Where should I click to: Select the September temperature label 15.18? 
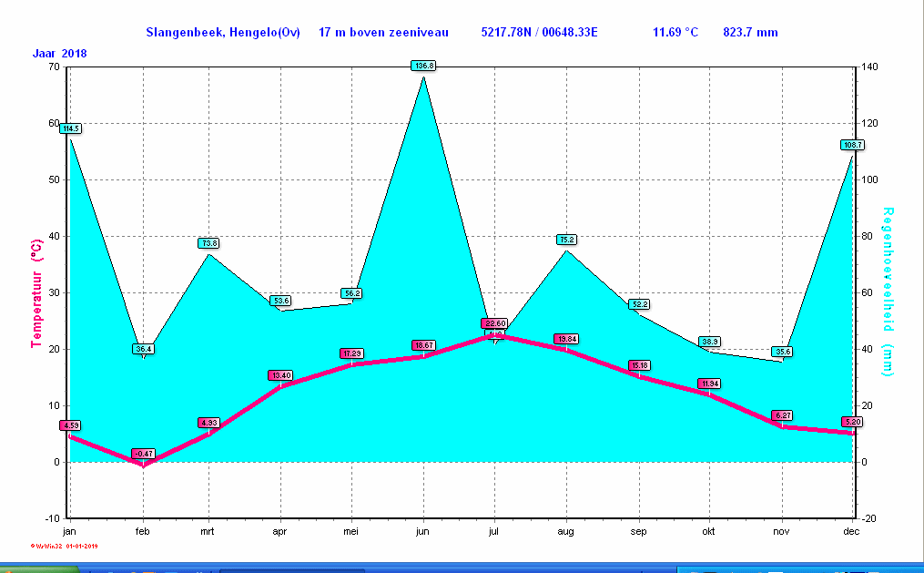click(639, 366)
